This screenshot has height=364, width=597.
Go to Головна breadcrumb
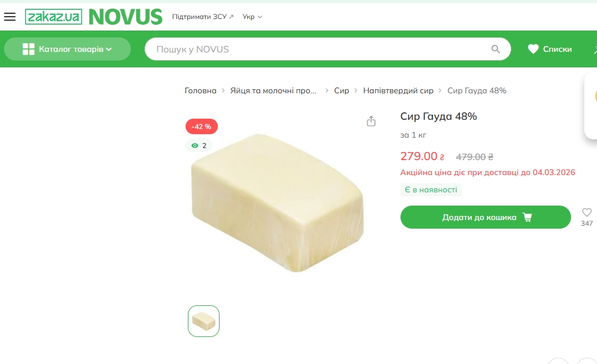tap(201, 90)
